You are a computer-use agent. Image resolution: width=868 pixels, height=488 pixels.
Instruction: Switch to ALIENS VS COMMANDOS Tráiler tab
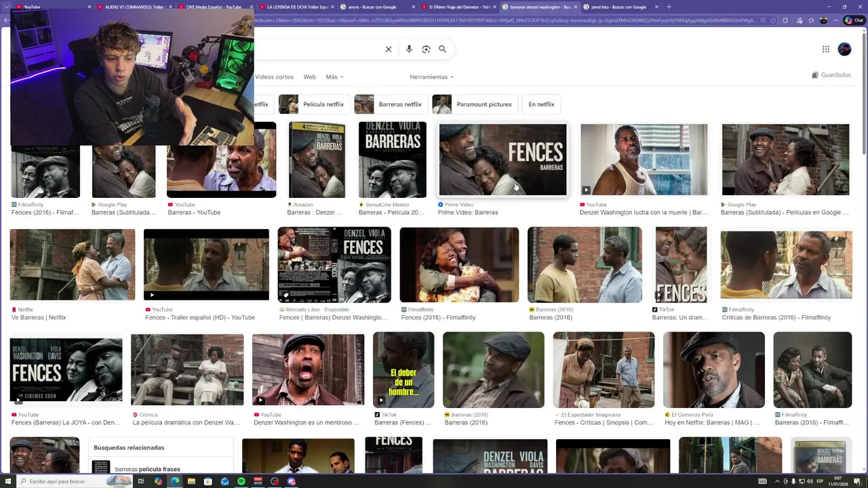tap(134, 7)
